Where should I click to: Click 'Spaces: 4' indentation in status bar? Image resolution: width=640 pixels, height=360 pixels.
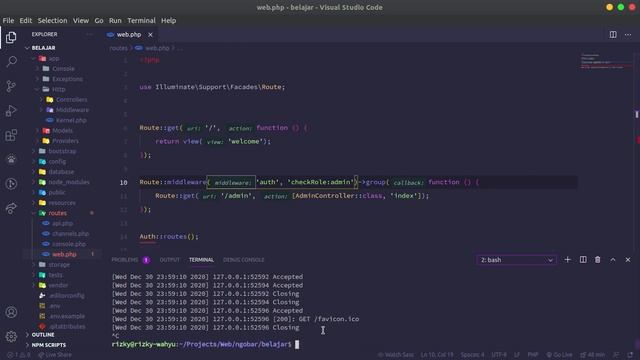point(472,355)
